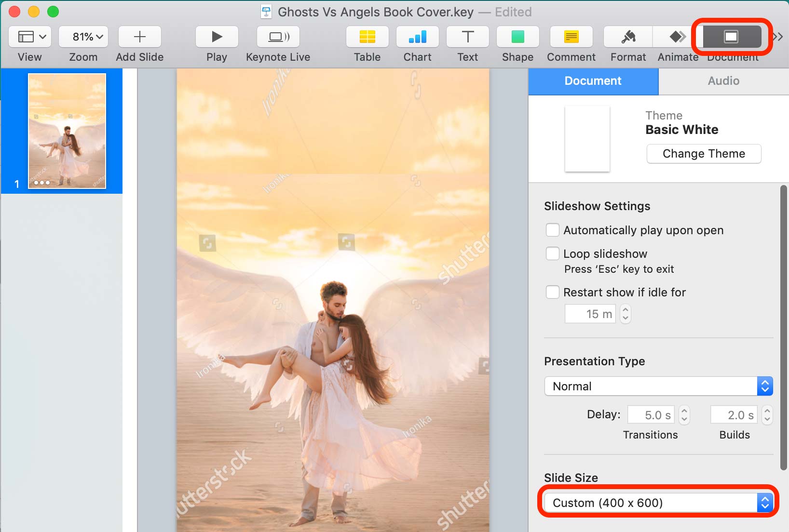This screenshot has width=789, height=532.
Task: Open the Format inspector brush icon
Action: [x=628, y=37]
